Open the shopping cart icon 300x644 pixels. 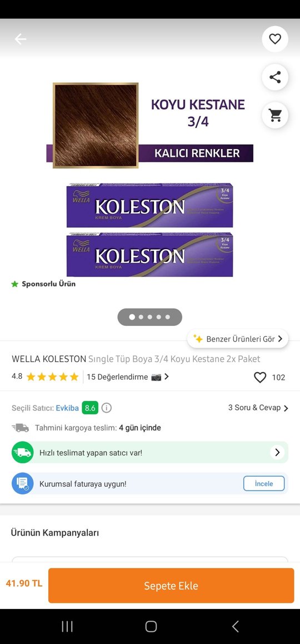275,116
